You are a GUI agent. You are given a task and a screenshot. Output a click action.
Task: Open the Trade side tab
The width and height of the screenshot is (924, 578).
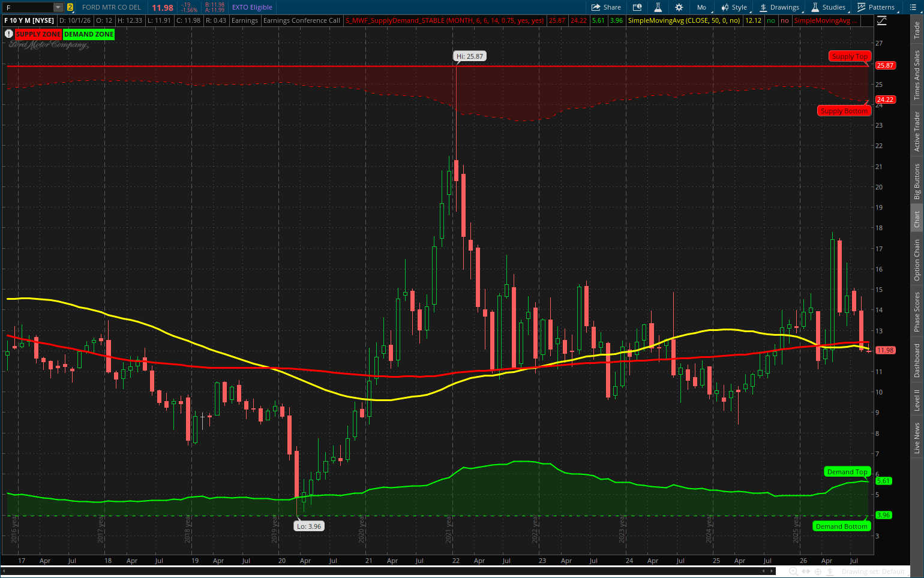pos(917,30)
